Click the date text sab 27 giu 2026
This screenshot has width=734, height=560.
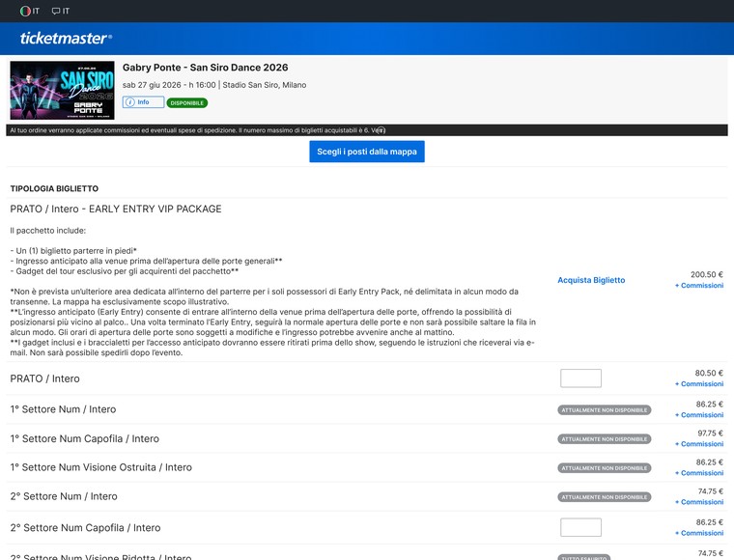[x=152, y=85]
